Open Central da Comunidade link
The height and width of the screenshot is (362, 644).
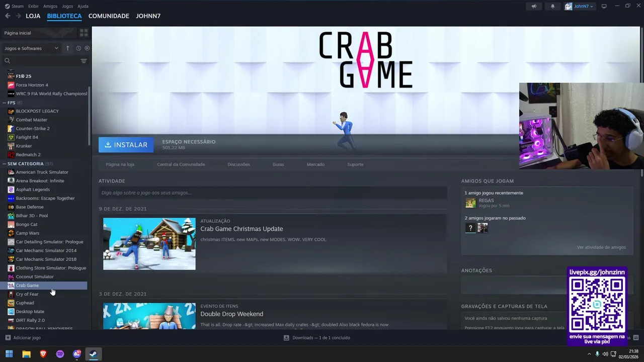[181, 164]
